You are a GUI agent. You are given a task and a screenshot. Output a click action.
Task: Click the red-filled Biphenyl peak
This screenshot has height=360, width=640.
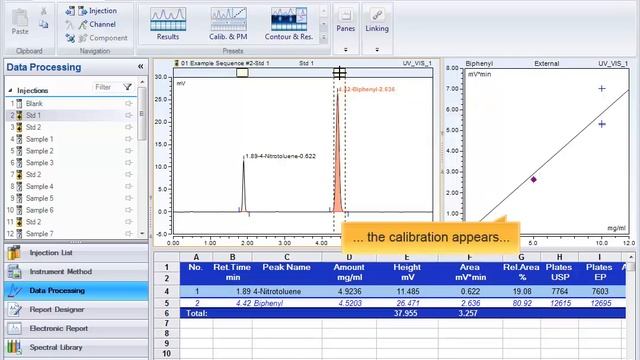coord(338,171)
